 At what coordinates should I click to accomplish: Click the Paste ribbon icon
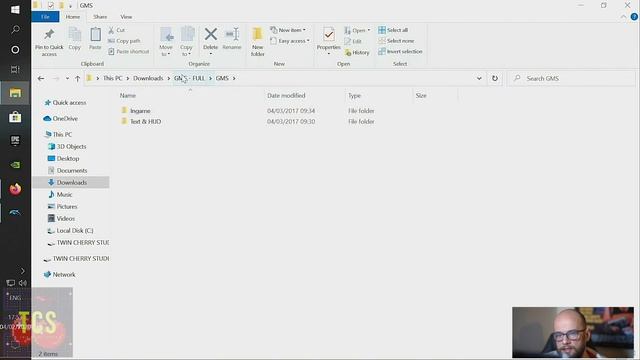[95, 39]
